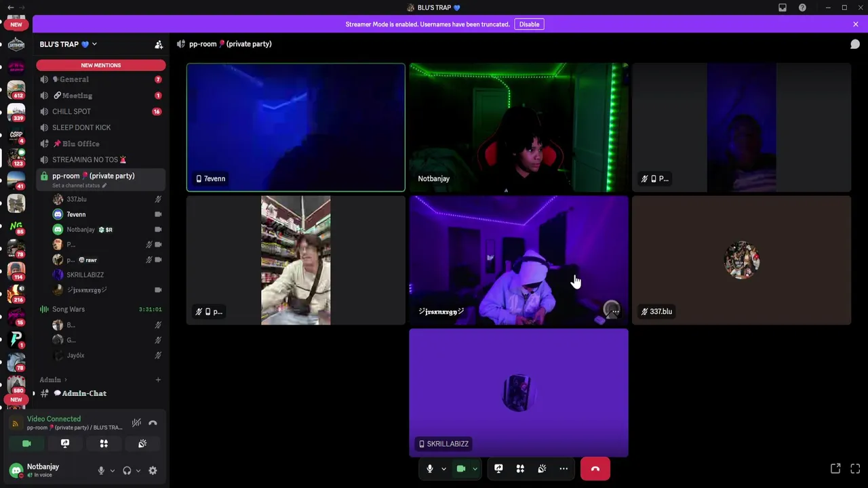Open output device options next to the headphones
This screenshot has height=488, width=868.
tap(138, 470)
